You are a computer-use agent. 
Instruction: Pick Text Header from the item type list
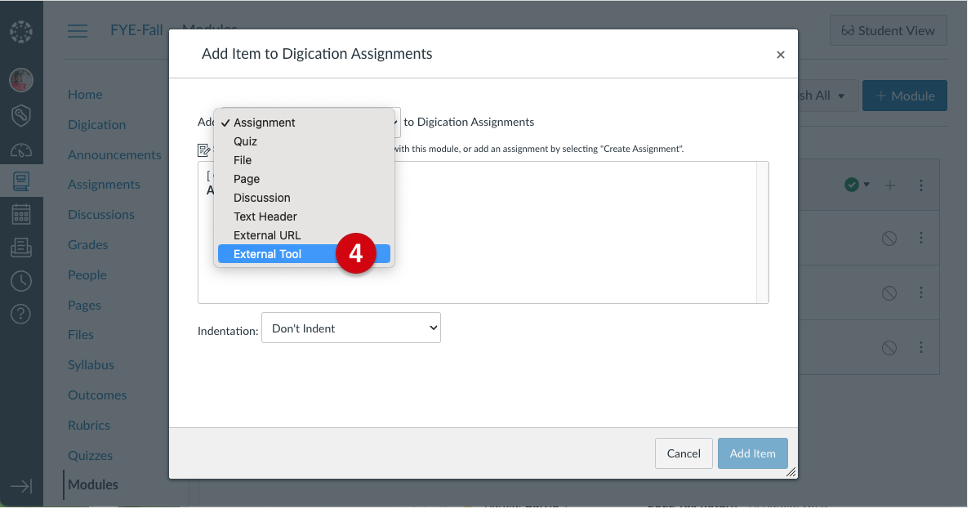(304, 216)
